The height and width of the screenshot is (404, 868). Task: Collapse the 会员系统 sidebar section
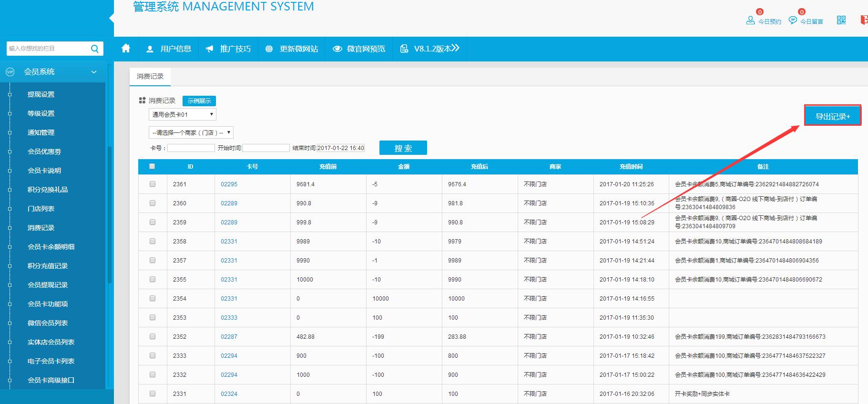pyautogui.click(x=94, y=72)
